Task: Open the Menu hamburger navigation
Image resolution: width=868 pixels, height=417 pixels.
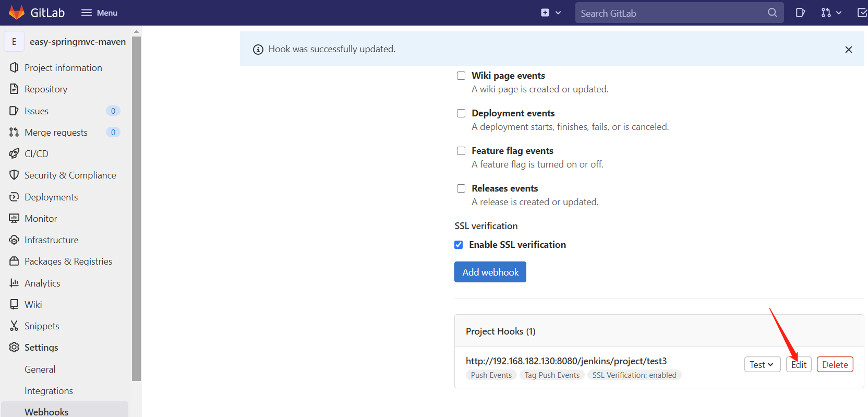Action: point(99,13)
